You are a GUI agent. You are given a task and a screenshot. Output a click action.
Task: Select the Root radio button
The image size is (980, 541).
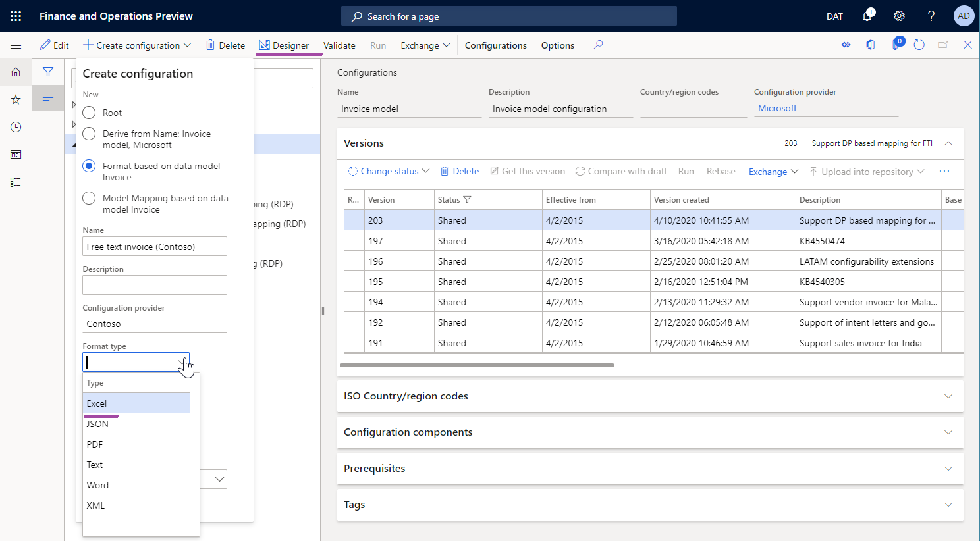89,112
